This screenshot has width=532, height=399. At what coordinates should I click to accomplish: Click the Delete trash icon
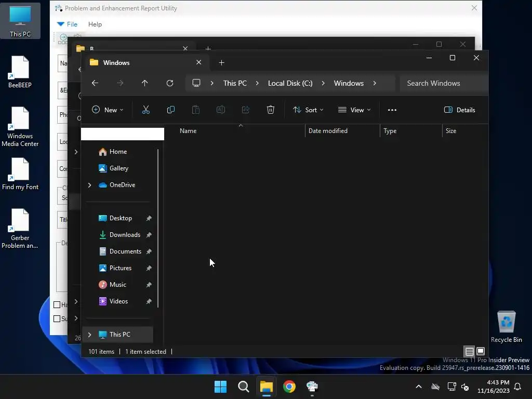270,110
